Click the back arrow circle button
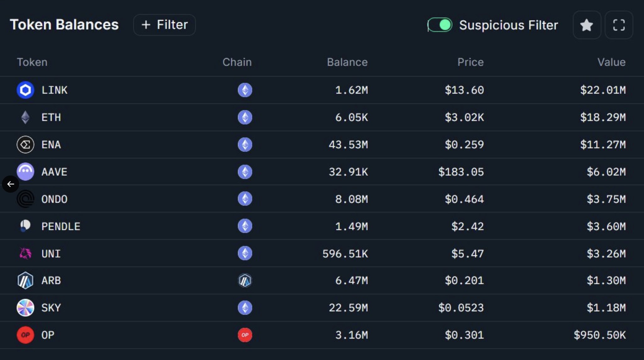The height and width of the screenshot is (360, 644). [10, 184]
